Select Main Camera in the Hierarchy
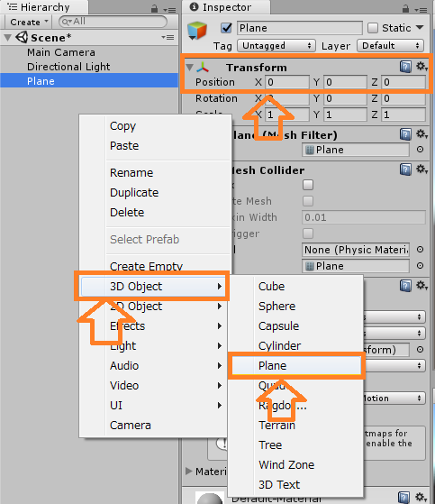 coord(61,52)
